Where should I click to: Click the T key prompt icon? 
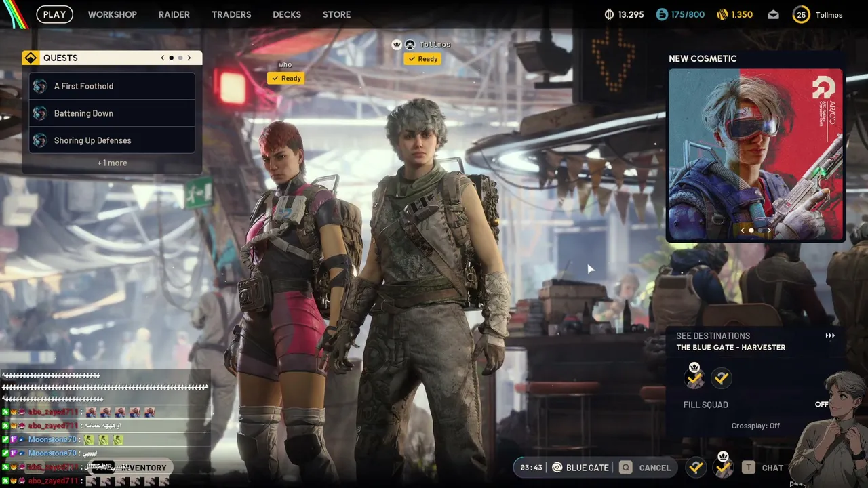click(x=748, y=468)
